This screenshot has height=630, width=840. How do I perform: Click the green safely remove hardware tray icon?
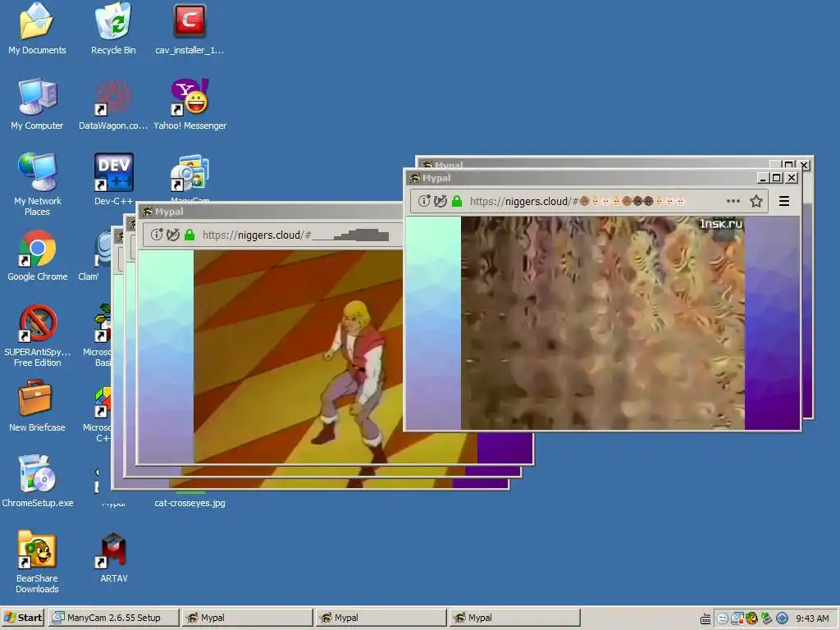coord(767,619)
